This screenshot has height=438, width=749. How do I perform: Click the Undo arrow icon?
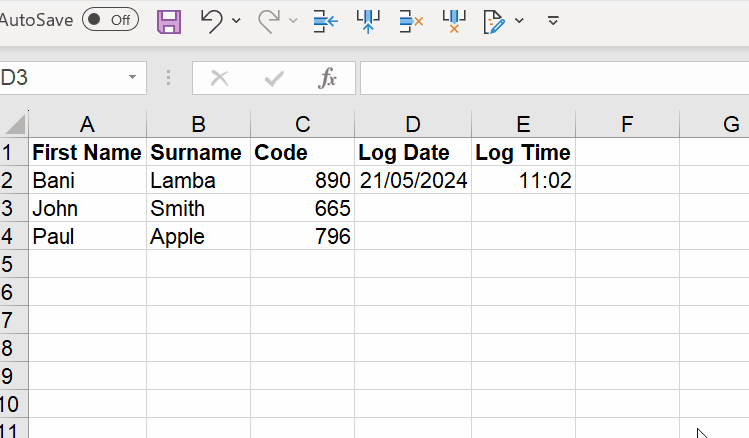tap(211, 20)
